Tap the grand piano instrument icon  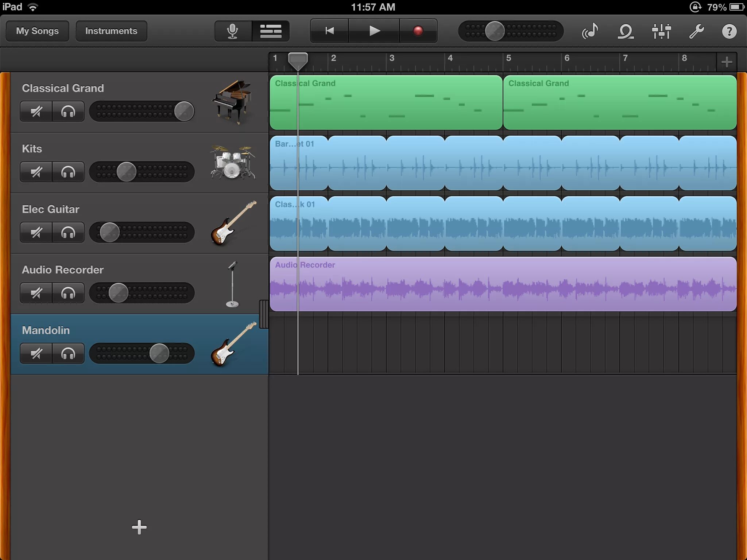[232, 102]
